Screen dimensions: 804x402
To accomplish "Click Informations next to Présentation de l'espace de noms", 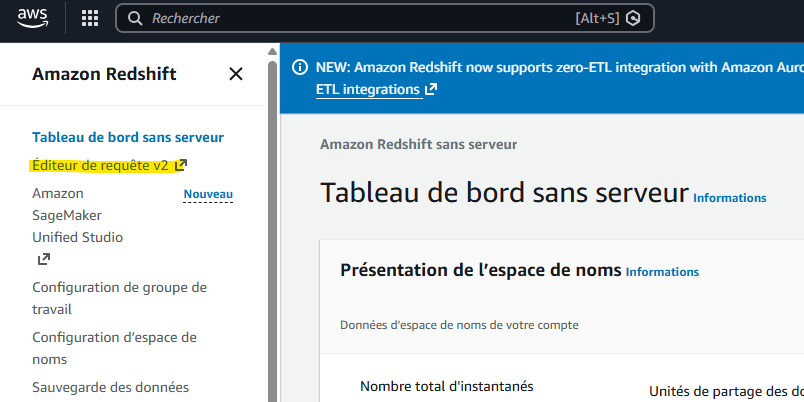I will (x=662, y=272).
